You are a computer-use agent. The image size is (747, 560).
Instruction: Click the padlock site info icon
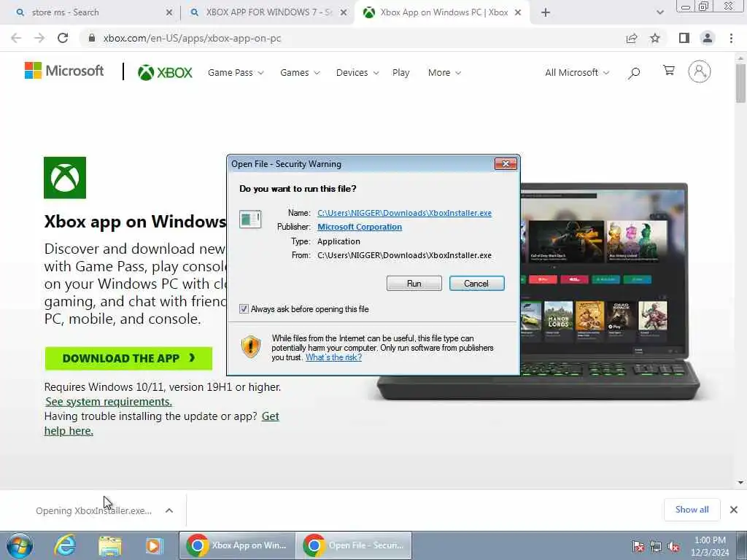pyautogui.click(x=91, y=38)
